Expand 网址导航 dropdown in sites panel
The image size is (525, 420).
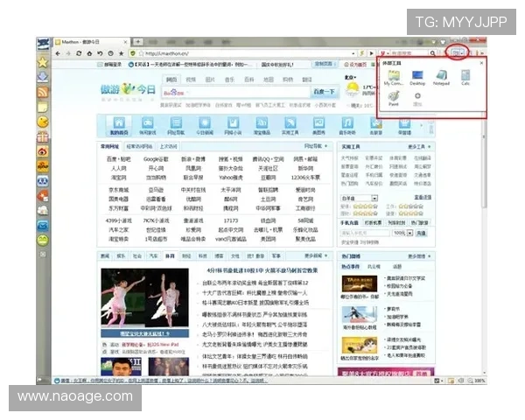tap(315, 146)
